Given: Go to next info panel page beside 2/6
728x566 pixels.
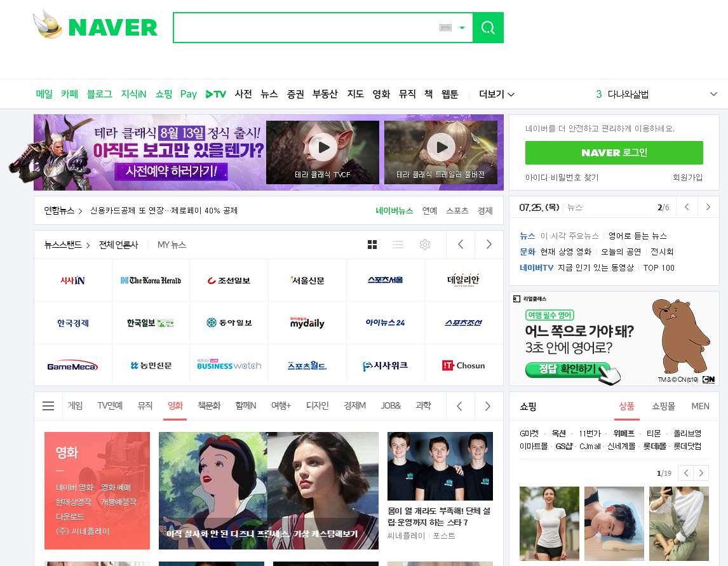Looking at the screenshot, I should coord(708,207).
